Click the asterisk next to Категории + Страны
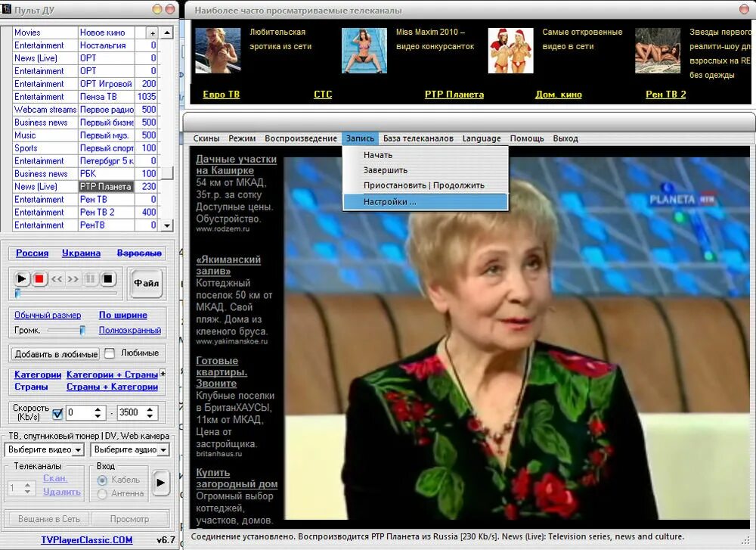The image size is (756, 550). coord(163,374)
